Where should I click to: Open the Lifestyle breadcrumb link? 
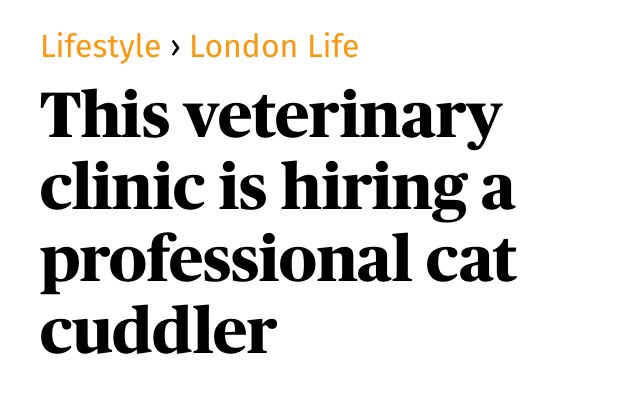(100, 46)
